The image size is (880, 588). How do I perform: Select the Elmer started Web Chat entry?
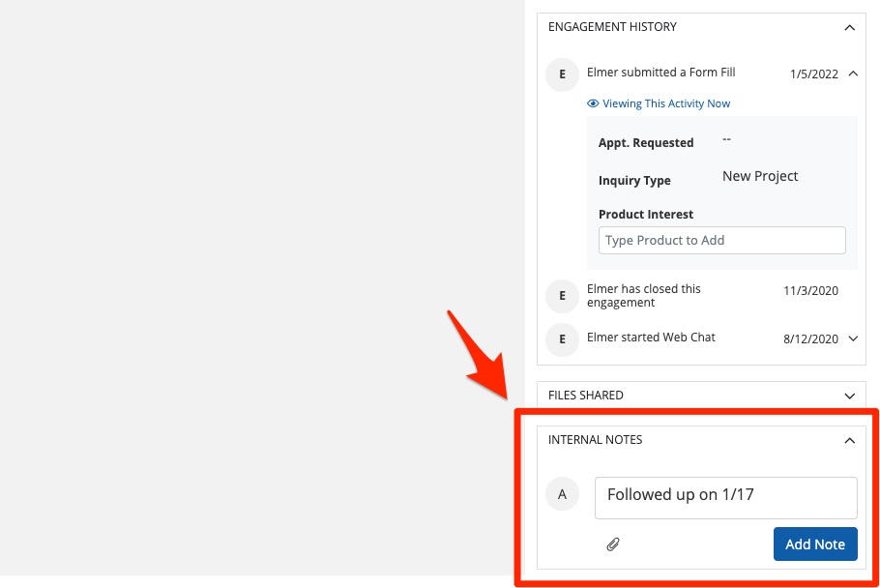[x=651, y=338]
